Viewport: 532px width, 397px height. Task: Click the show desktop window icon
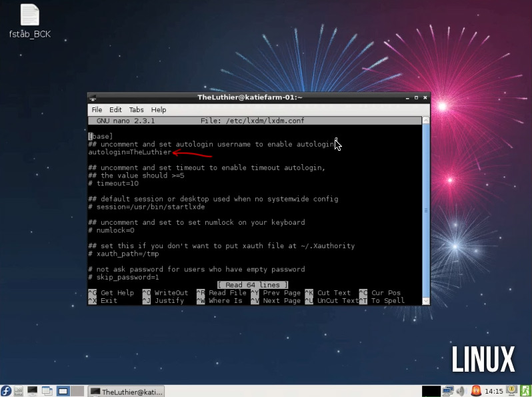tap(47, 391)
